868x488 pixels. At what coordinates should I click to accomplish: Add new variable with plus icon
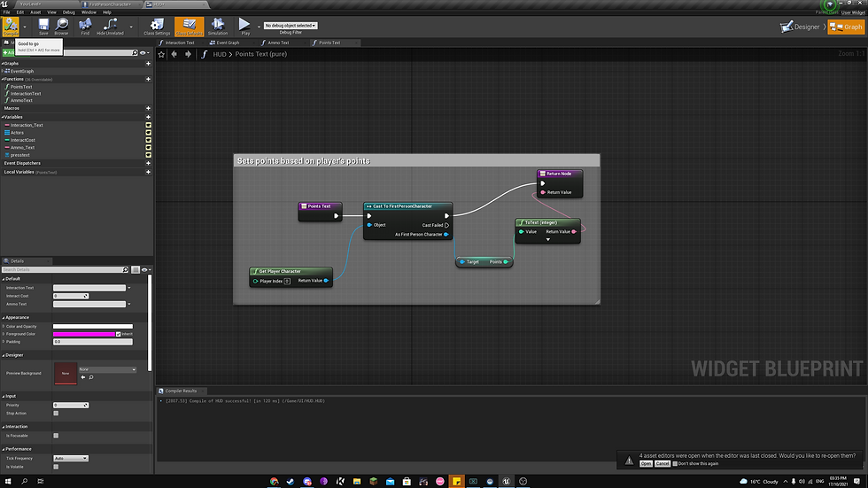(148, 117)
